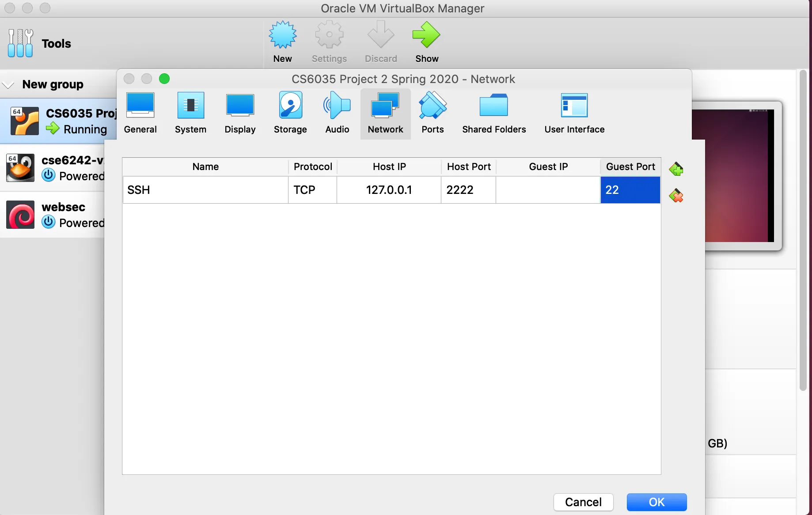Open the Storage settings icon
The width and height of the screenshot is (812, 515).
(x=290, y=113)
